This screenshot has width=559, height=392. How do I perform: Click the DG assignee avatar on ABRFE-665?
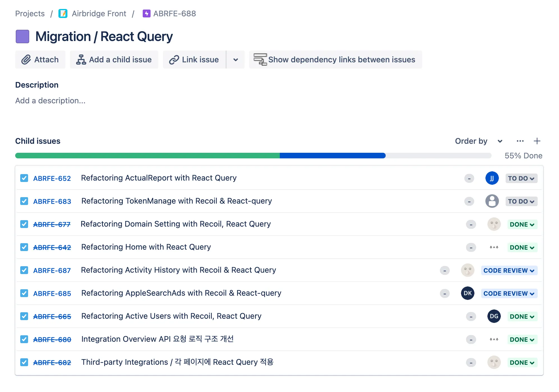pos(494,316)
